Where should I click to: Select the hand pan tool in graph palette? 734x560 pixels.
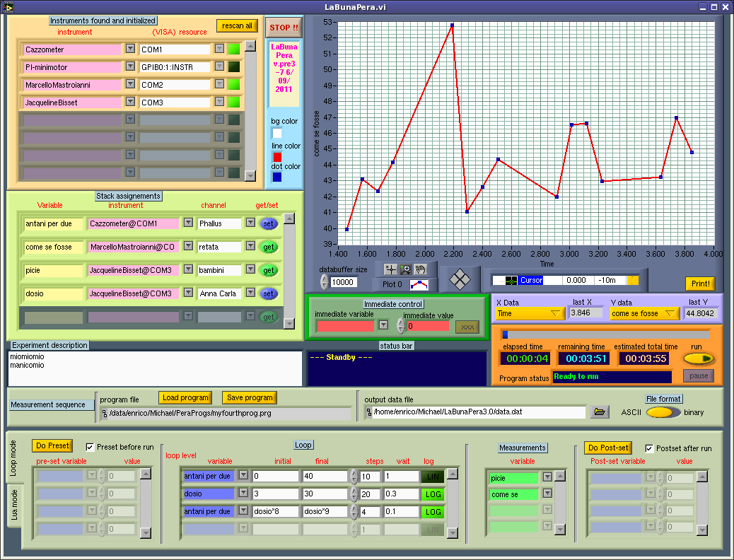point(421,269)
